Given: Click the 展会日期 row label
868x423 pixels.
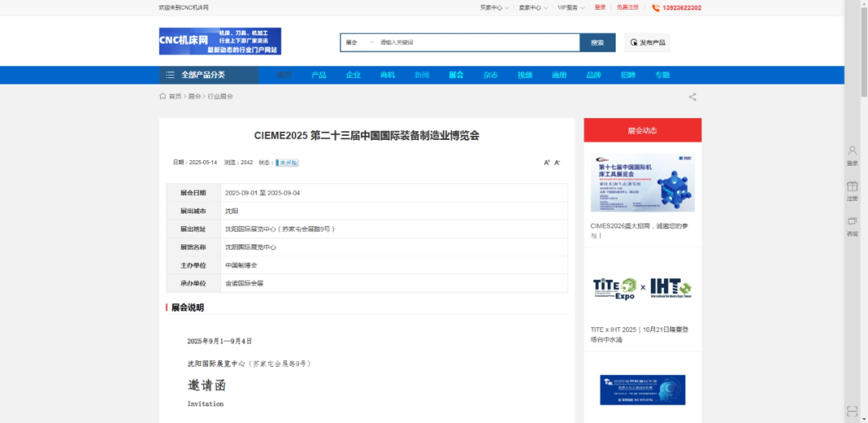Looking at the screenshot, I should click(x=193, y=193).
